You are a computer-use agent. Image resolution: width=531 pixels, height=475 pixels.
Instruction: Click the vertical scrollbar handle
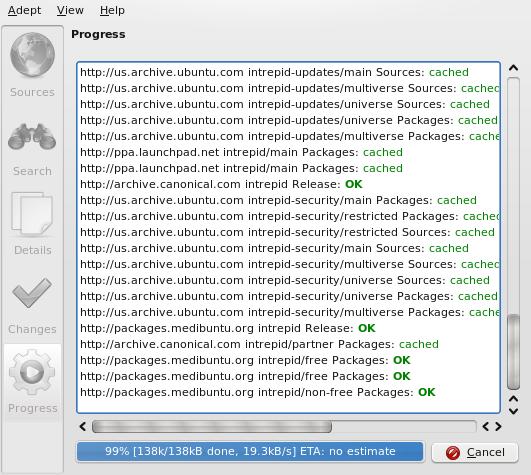tap(513, 352)
